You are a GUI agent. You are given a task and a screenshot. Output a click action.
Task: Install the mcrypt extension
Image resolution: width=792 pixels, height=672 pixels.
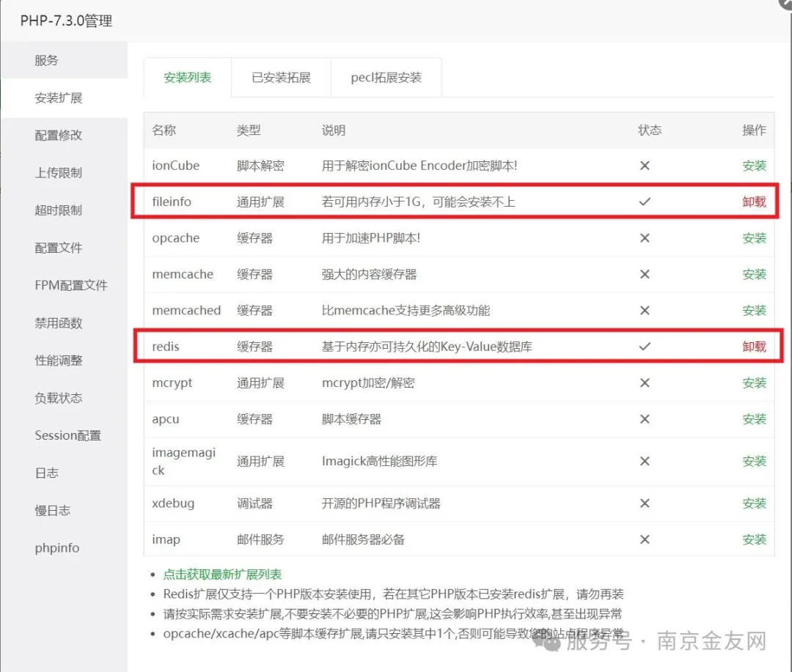754,383
